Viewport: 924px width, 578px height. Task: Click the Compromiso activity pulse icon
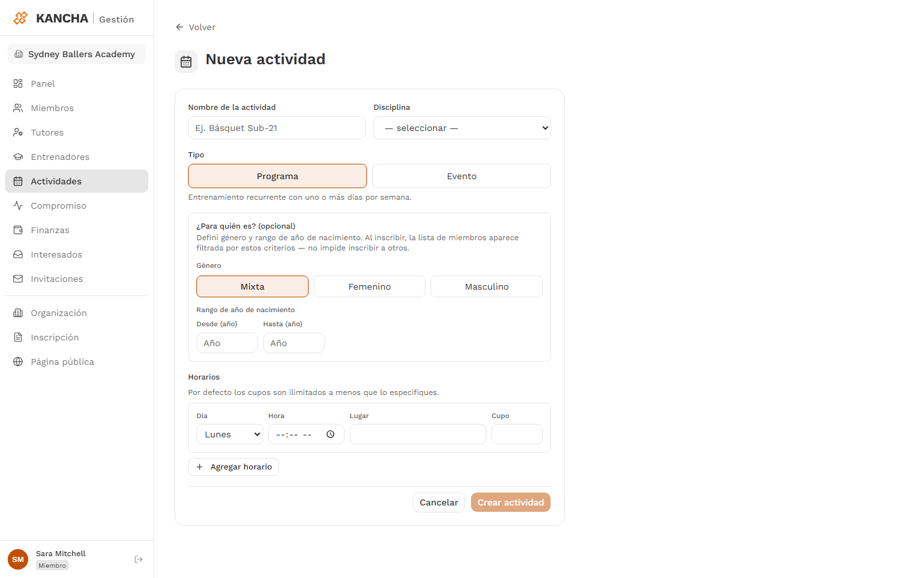18,206
